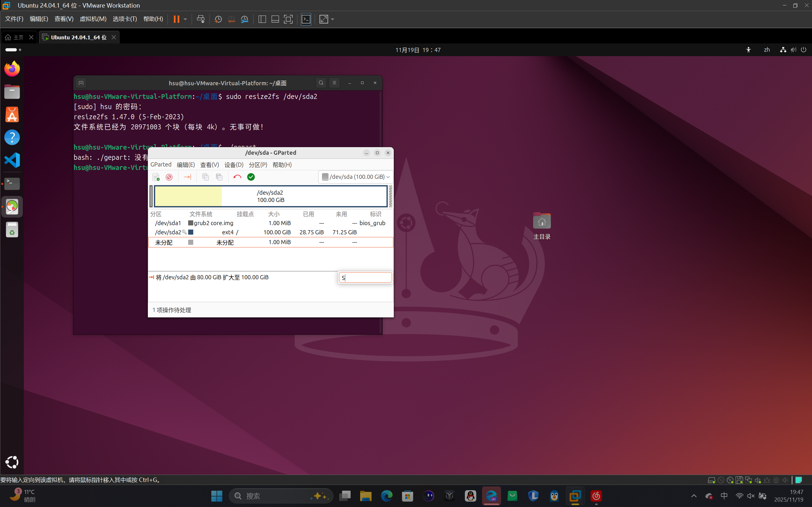Click /dev/sda2 colored partition bar
812x507 pixels.
click(270, 196)
